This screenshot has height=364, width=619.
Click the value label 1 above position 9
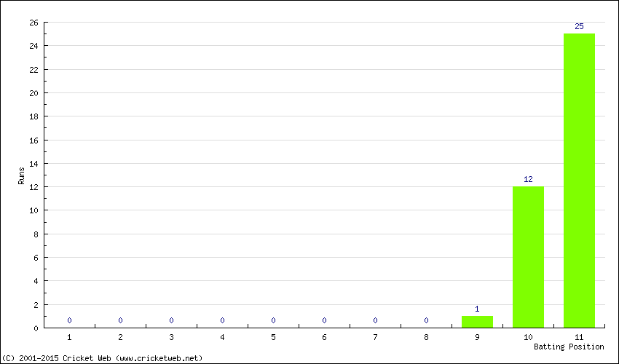477,309
